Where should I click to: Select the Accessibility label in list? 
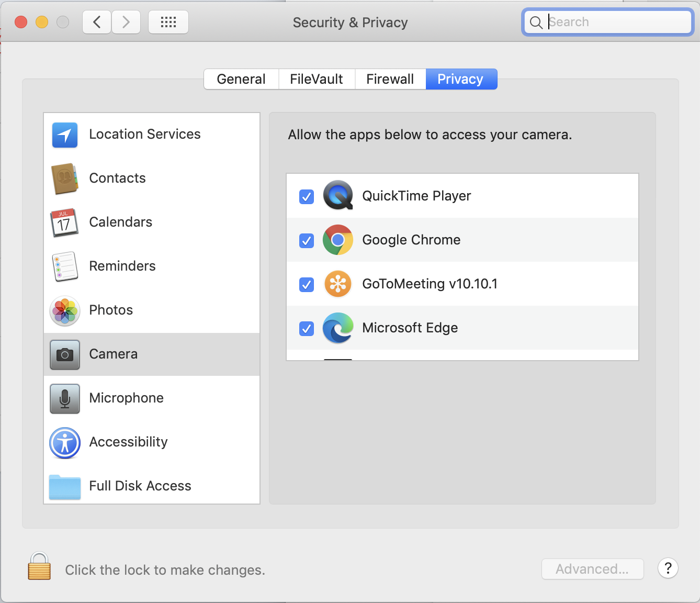coord(129,442)
